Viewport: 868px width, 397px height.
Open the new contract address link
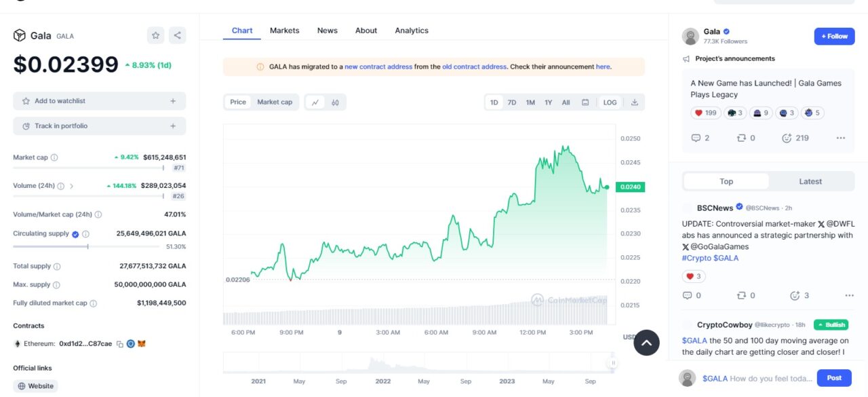tap(378, 67)
